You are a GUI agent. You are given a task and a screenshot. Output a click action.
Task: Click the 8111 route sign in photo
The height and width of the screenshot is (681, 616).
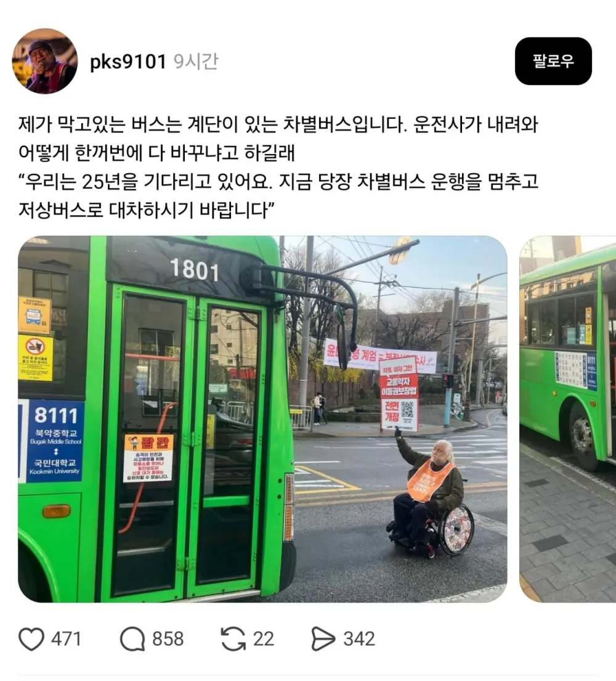point(52,441)
